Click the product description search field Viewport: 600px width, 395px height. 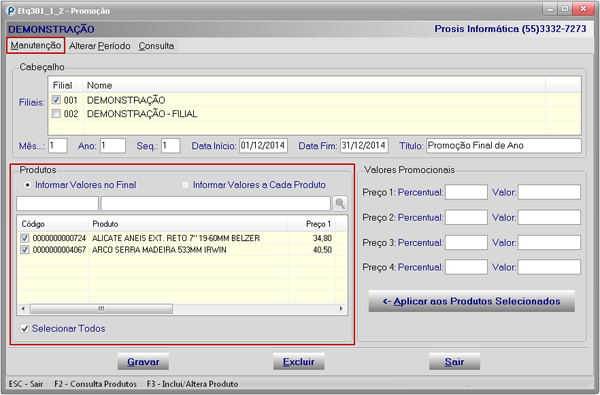click(215, 203)
